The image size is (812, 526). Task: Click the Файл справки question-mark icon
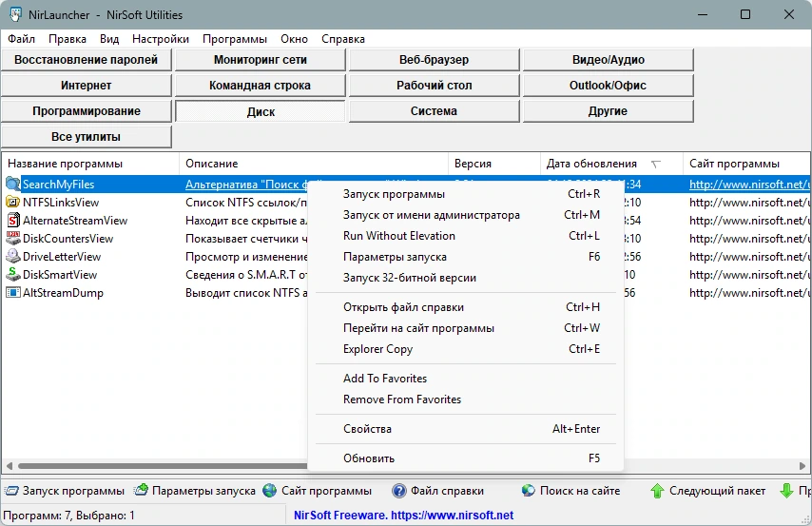[x=398, y=490]
